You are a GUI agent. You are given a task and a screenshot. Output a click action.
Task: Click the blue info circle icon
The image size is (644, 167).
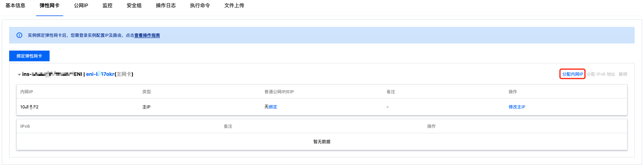point(19,35)
